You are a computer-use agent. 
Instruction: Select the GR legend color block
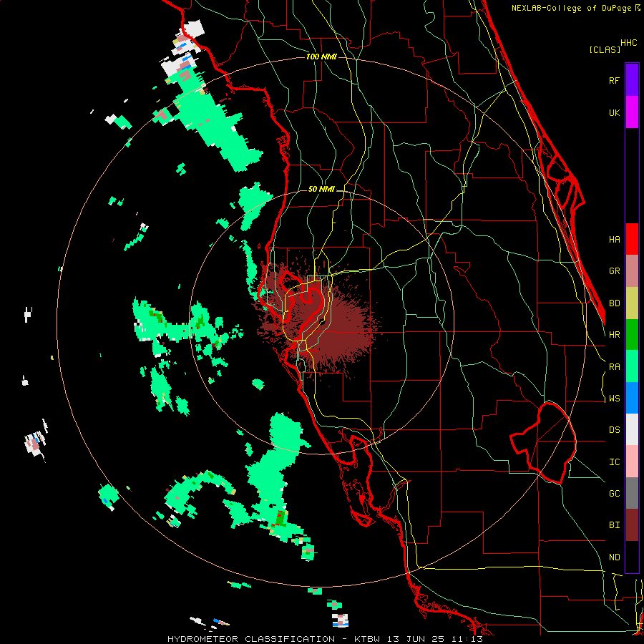coord(632,271)
